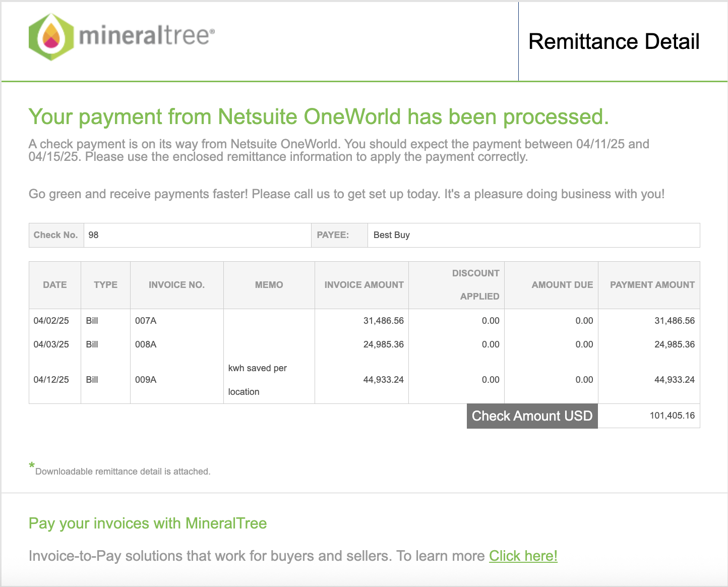Click the MEMO column header
The height and width of the screenshot is (587, 728).
[x=269, y=285]
